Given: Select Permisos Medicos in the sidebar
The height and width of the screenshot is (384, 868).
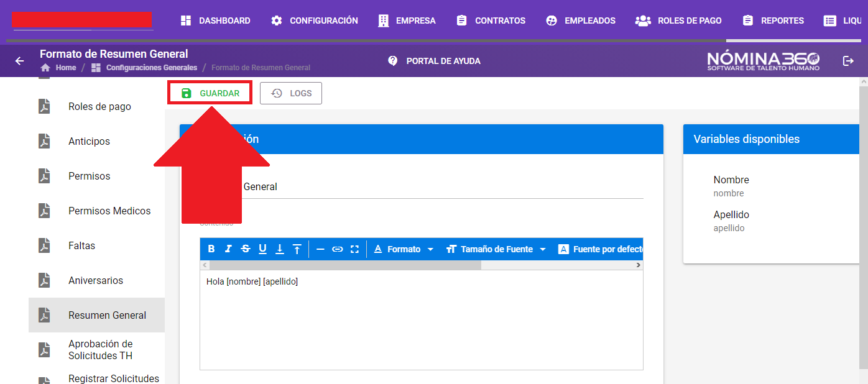Looking at the screenshot, I should 96,211.
